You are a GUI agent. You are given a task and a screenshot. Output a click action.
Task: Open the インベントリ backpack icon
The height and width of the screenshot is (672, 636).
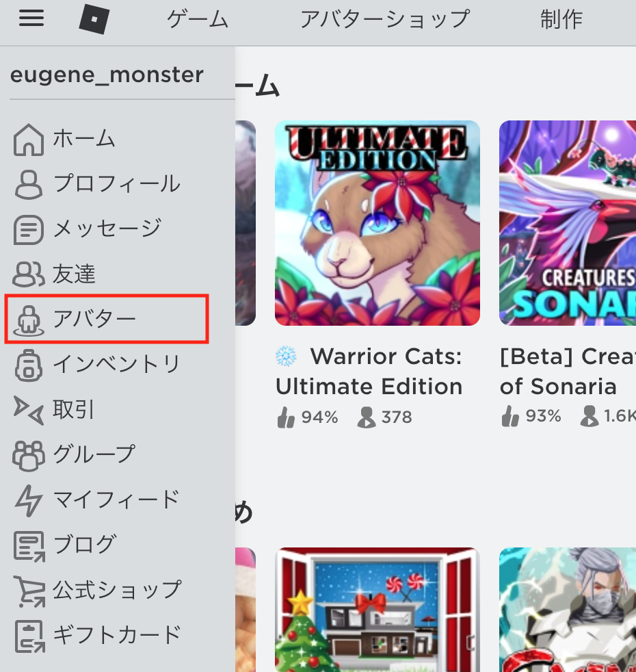29,365
